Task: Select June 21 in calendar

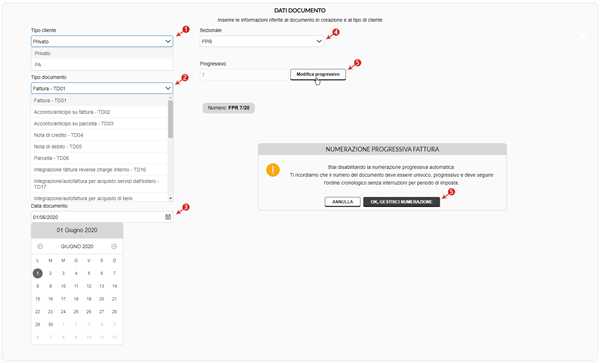Action: pyautogui.click(x=114, y=299)
